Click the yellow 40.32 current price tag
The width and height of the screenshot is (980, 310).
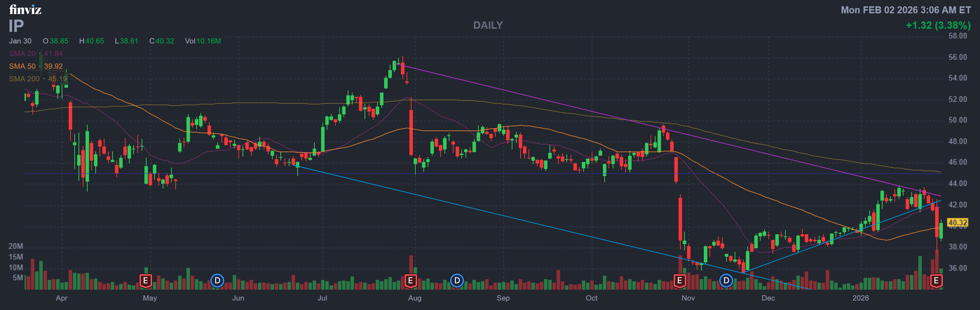[x=957, y=222]
